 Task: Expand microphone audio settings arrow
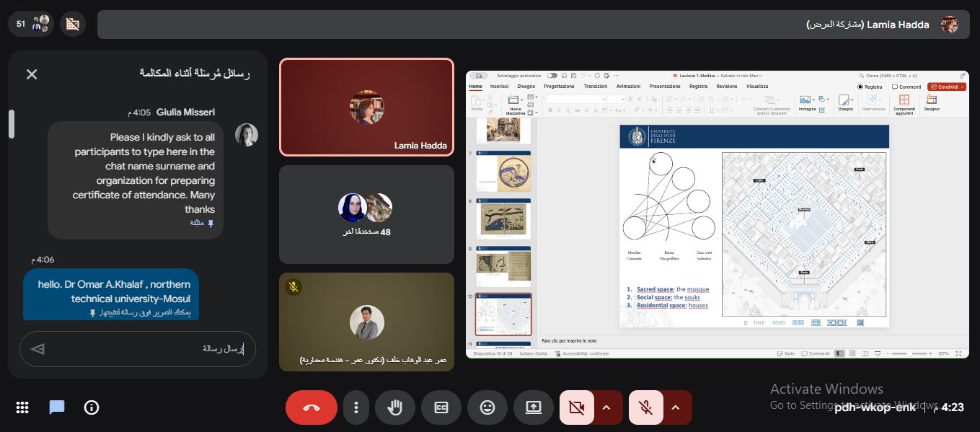pyautogui.click(x=676, y=407)
